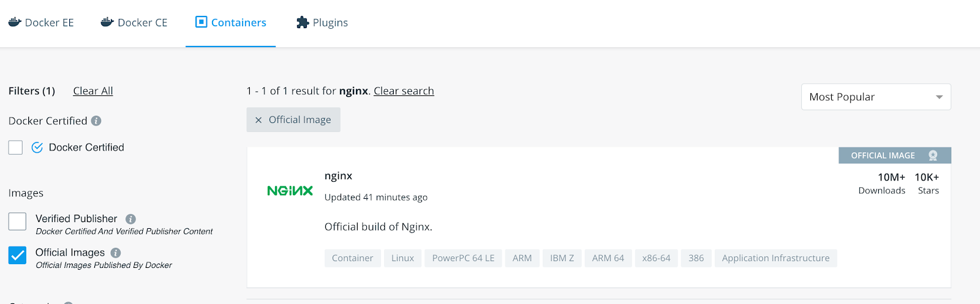Click the Docker CE whale icon
The height and width of the screenshot is (304, 980).
point(107,22)
